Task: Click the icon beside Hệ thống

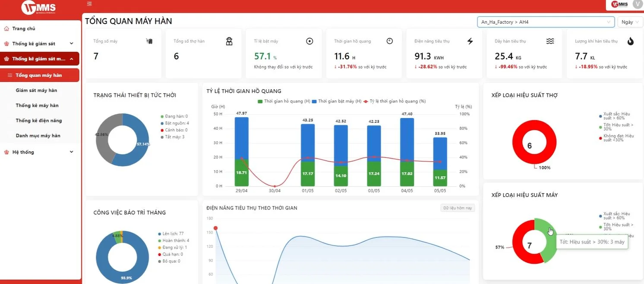Action: click(x=6, y=152)
